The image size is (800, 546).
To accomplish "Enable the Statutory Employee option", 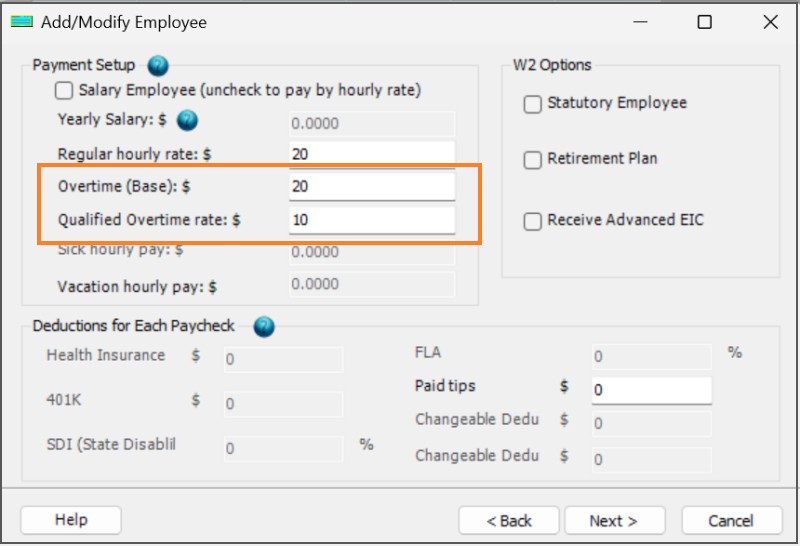I will [x=532, y=104].
